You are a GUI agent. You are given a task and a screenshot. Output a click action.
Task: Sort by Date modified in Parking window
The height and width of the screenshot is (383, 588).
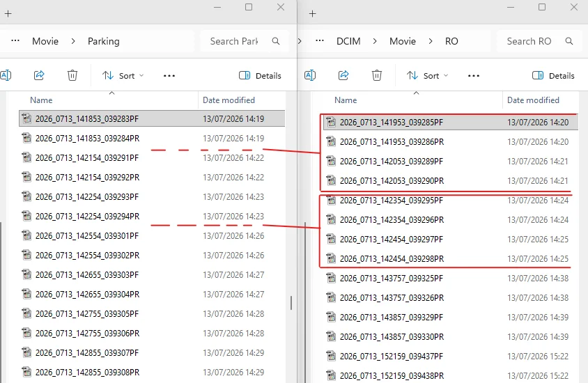229,100
